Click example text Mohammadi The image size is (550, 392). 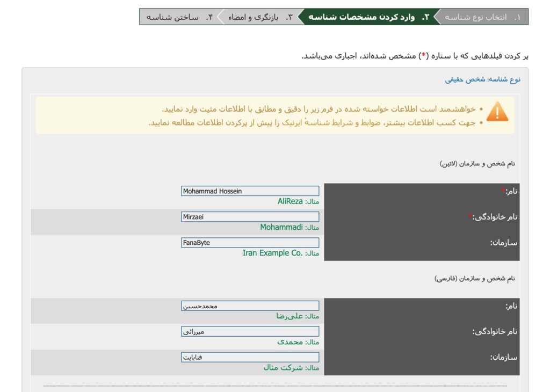pos(281,227)
